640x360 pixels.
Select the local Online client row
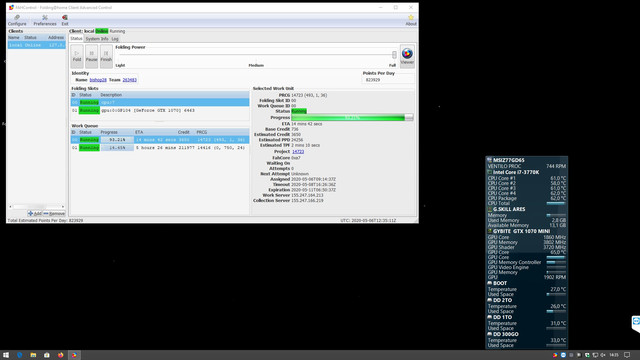point(37,45)
